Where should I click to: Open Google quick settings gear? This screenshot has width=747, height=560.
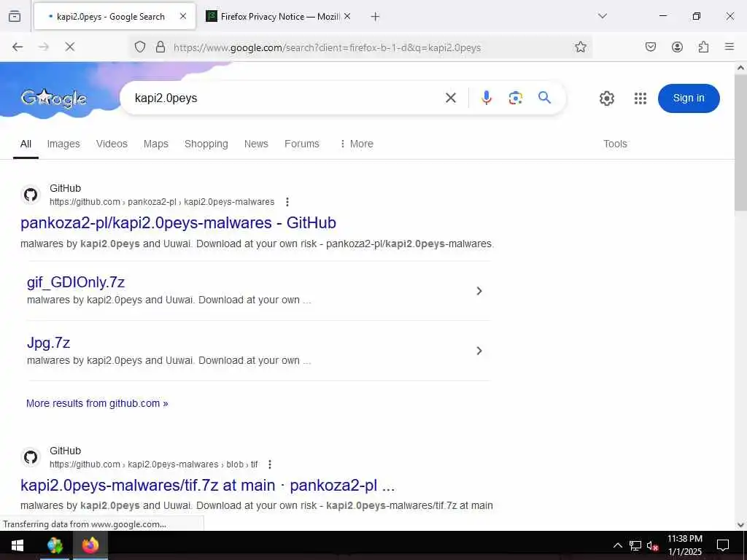pos(606,98)
